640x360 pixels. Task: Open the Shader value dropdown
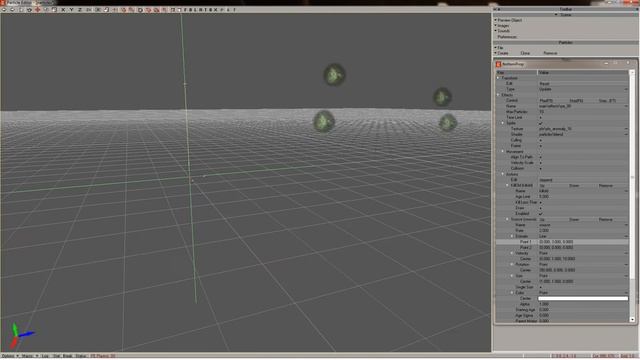click(626, 134)
